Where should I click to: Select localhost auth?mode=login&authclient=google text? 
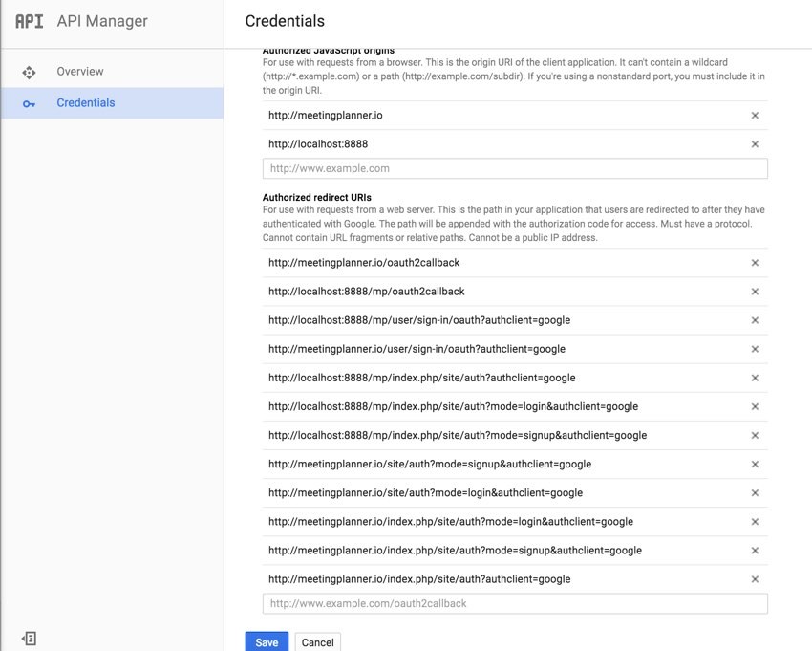(453, 406)
